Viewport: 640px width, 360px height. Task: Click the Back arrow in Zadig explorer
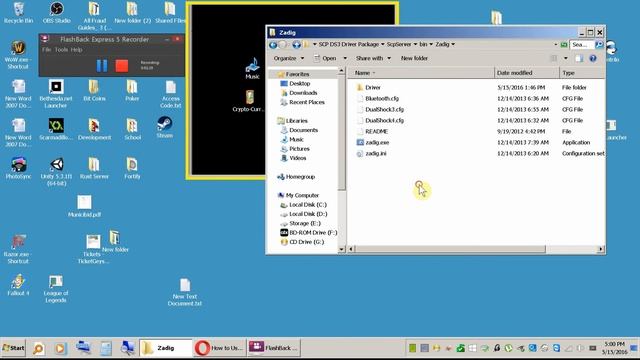point(273,44)
